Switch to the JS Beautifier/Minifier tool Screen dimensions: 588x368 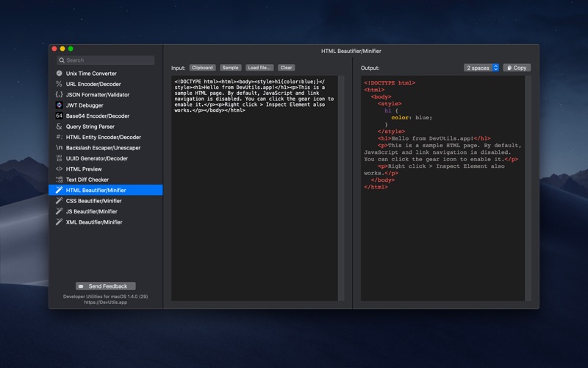91,211
